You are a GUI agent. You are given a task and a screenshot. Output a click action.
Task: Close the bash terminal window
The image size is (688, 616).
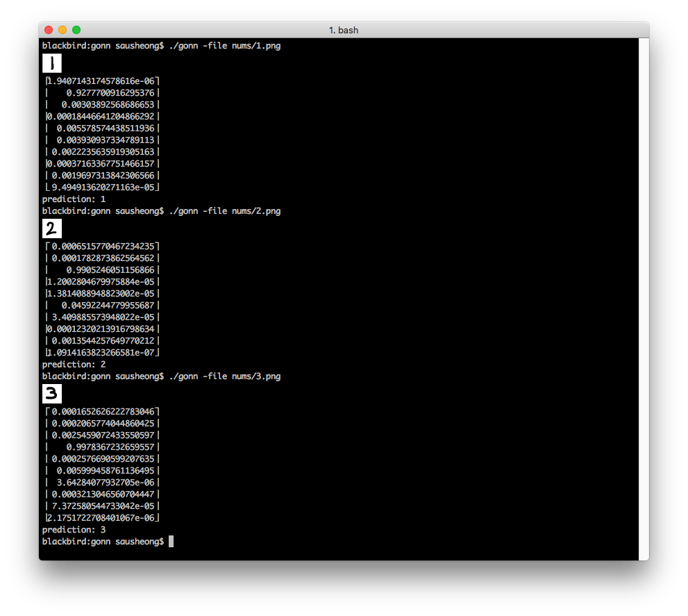click(x=49, y=30)
